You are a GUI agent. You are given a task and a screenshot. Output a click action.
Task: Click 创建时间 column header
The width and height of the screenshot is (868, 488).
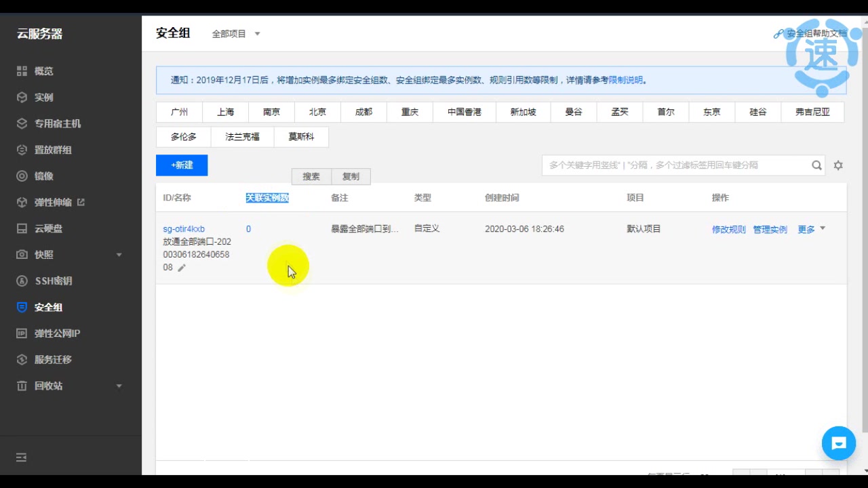pos(502,198)
